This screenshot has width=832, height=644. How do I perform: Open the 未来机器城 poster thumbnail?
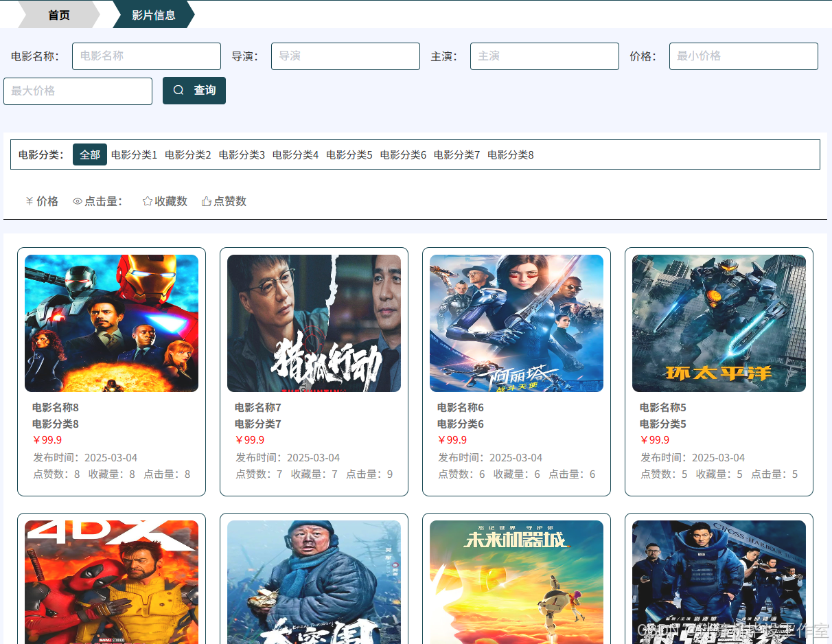coord(516,582)
